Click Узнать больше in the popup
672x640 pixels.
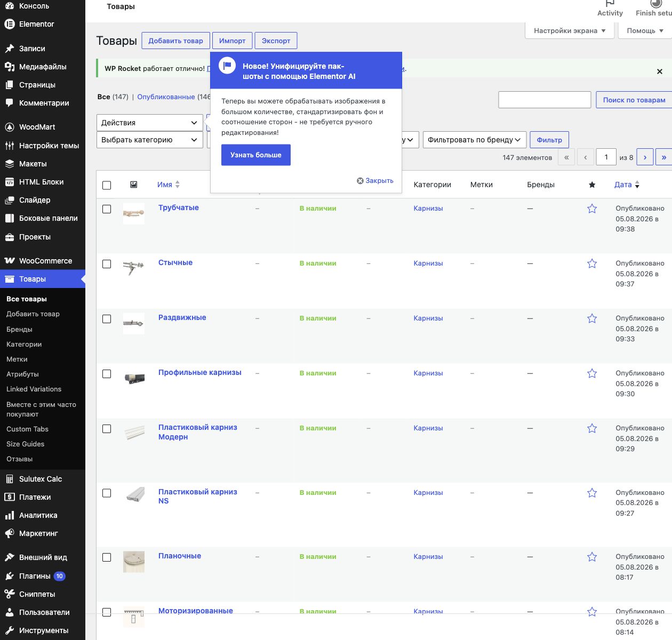point(256,155)
